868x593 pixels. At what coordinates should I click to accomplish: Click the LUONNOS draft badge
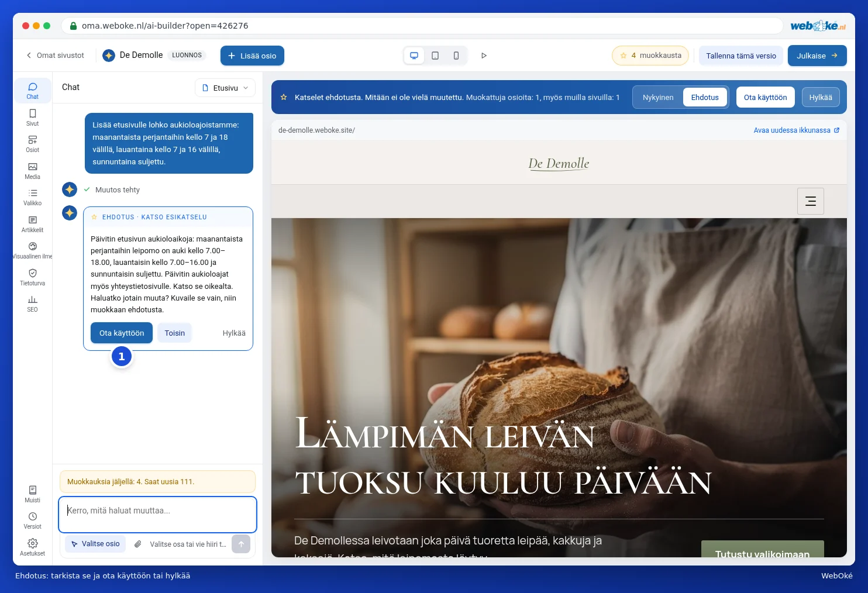(187, 55)
